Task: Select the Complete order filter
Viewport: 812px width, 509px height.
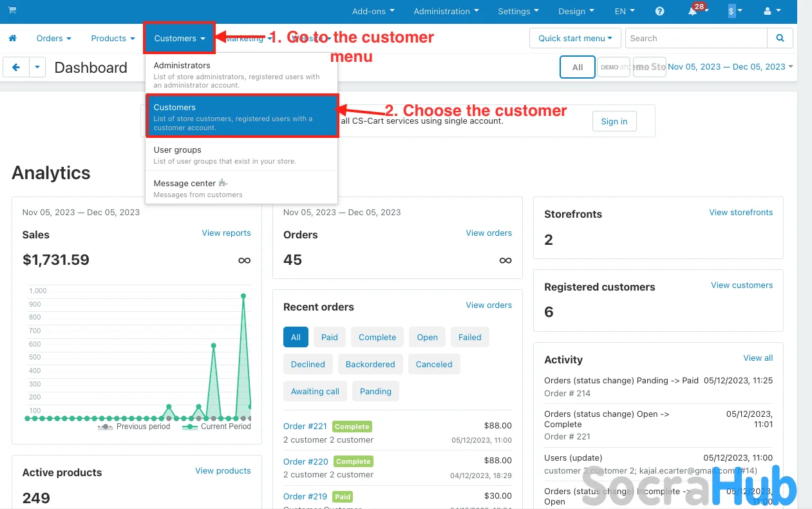Action: point(377,337)
